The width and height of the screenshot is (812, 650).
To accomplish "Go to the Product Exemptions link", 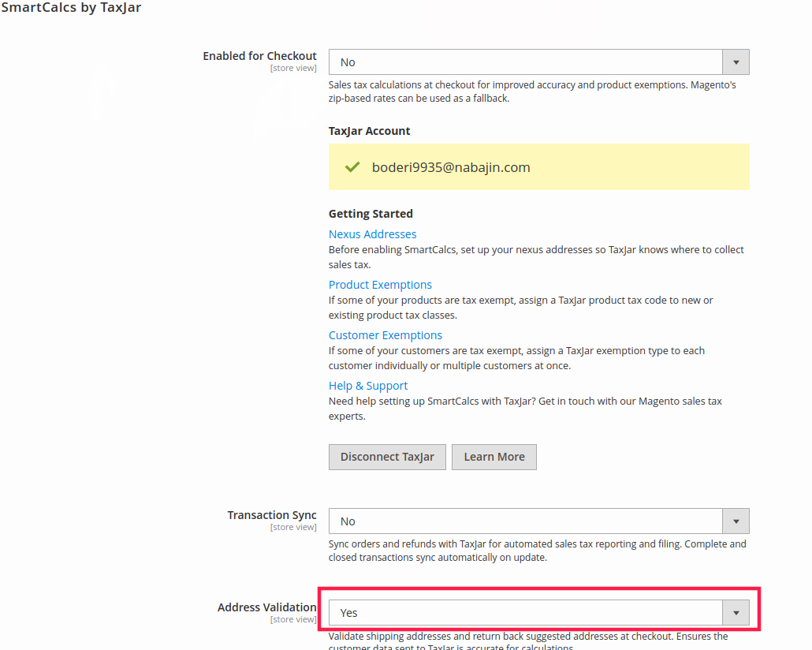I will tap(380, 285).
